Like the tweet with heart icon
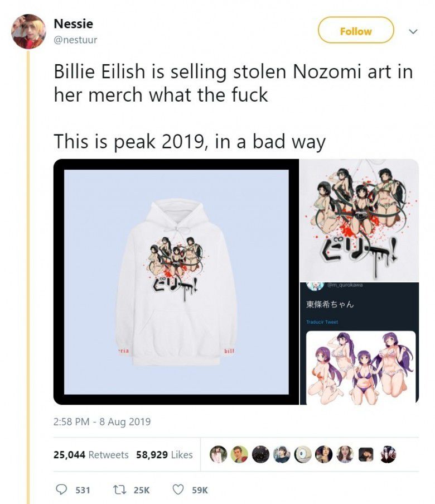The height and width of the screenshot is (504, 435). 178,489
